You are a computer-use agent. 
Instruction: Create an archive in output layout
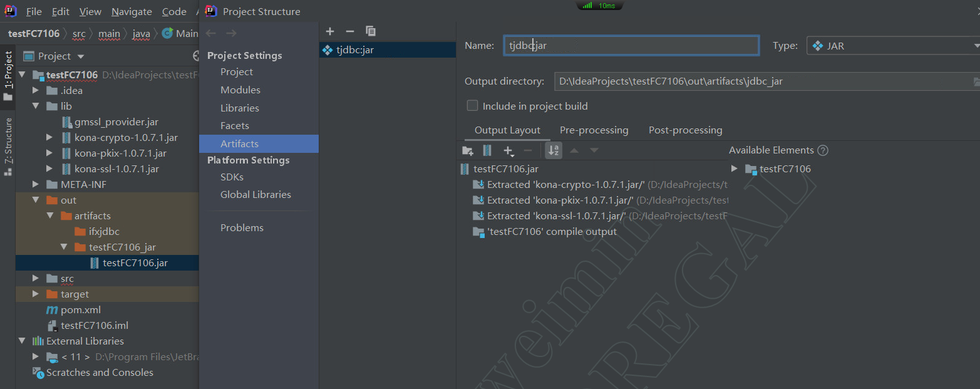click(x=487, y=150)
